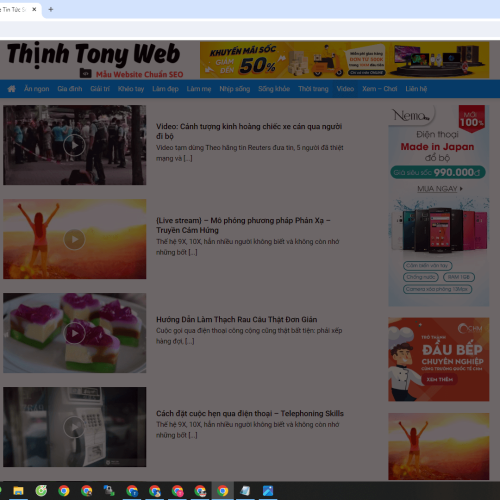Click the Cảm biến vân tay feature tag
Screen dimensions: 500x500
point(428,266)
